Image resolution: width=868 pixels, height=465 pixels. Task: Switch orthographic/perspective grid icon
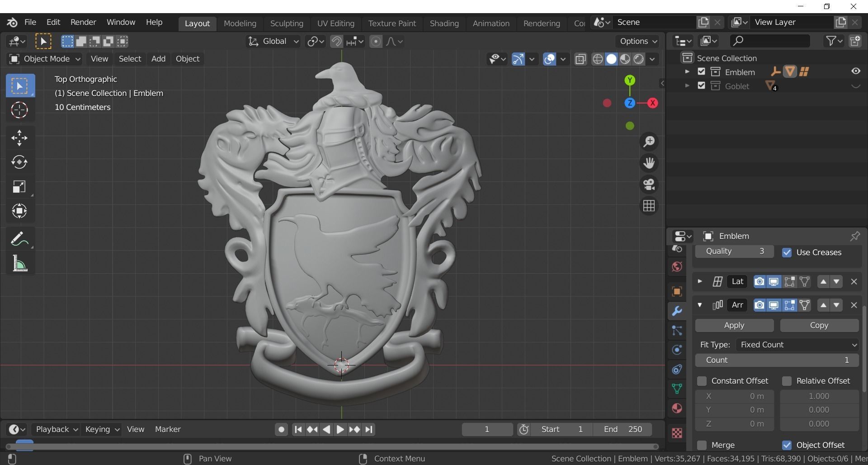[x=649, y=206]
